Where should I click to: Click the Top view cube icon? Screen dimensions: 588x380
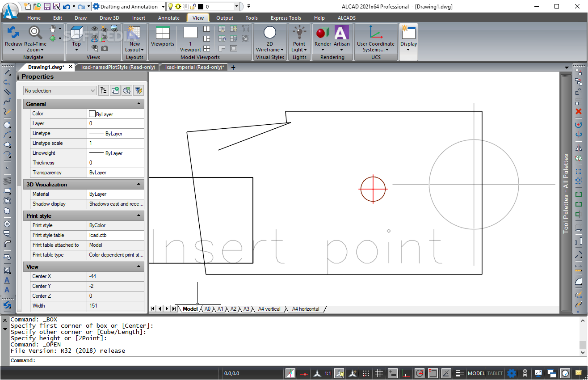[76, 32]
